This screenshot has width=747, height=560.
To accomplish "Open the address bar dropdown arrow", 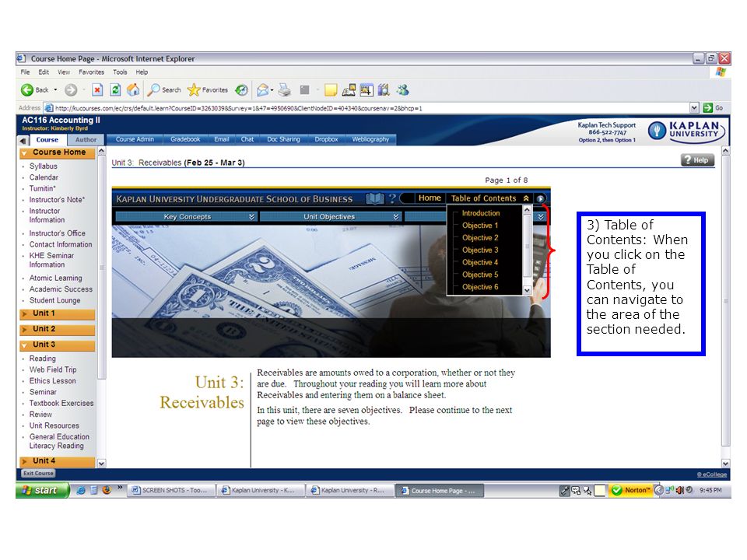I will (x=694, y=108).
